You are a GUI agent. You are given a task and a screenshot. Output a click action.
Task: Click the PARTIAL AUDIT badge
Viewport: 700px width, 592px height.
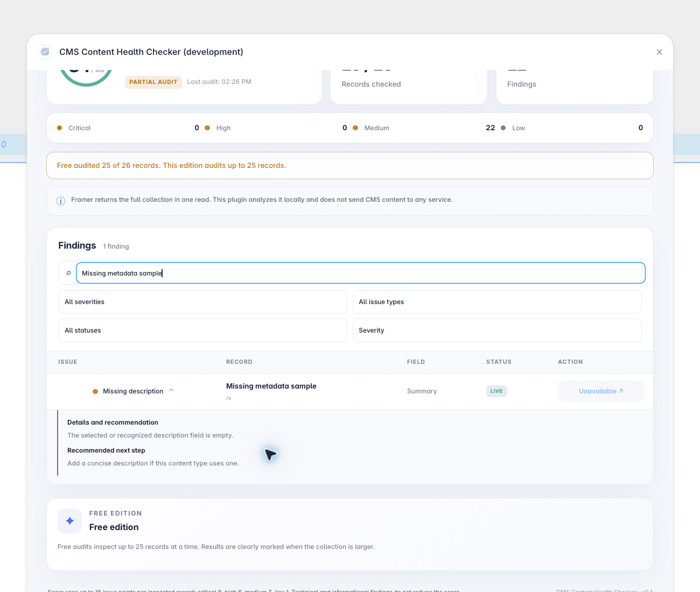click(153, 82)
